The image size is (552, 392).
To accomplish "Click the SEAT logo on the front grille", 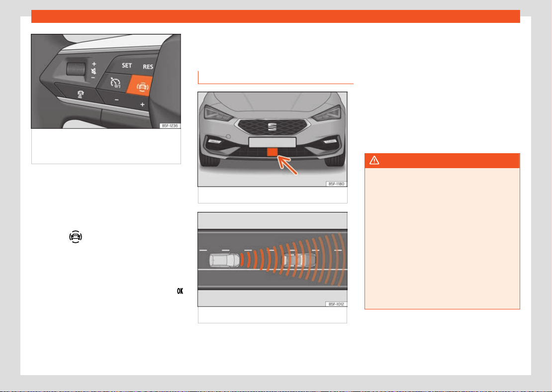I will [x=272, y=127].
